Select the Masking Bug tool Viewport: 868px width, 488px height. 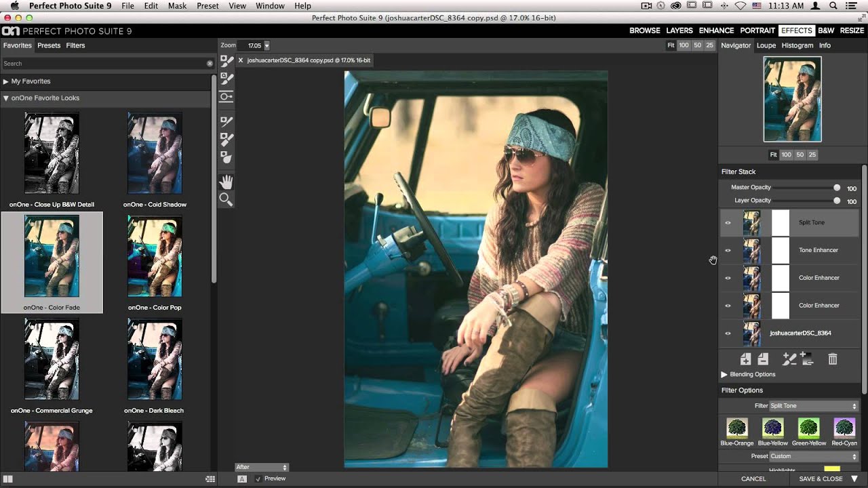point(226,97)
